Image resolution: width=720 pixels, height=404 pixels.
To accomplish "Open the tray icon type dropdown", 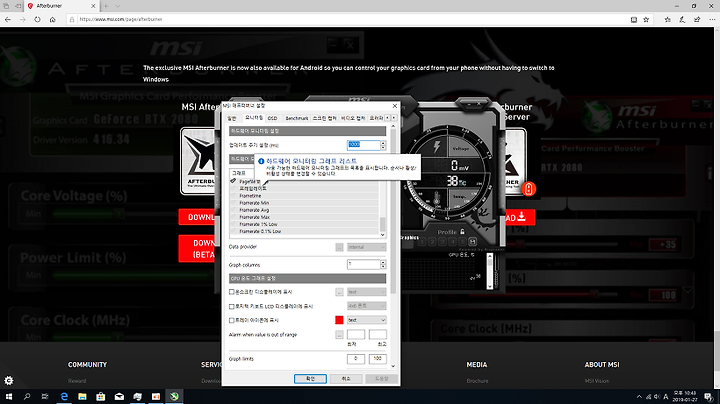I will tap(366, 320).
